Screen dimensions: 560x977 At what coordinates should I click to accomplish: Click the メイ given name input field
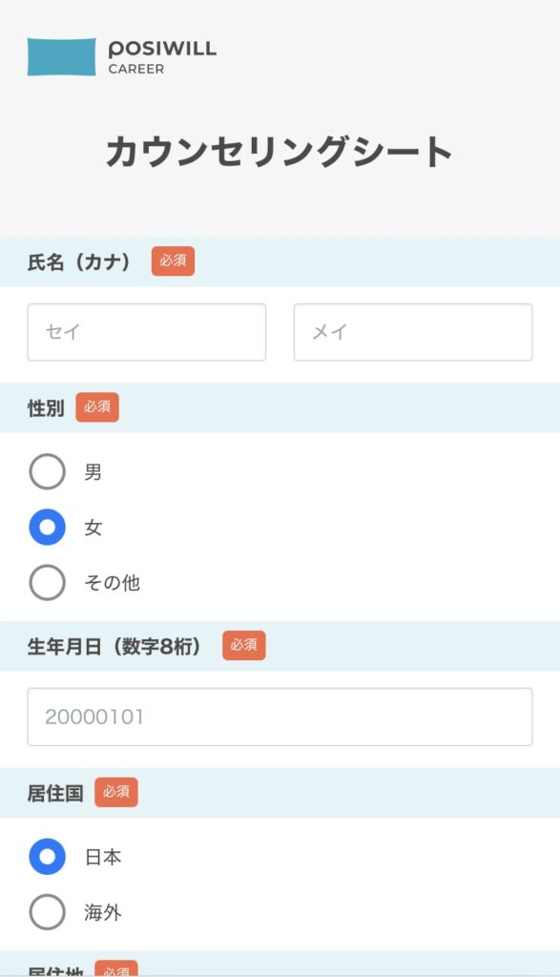point(412,332)
